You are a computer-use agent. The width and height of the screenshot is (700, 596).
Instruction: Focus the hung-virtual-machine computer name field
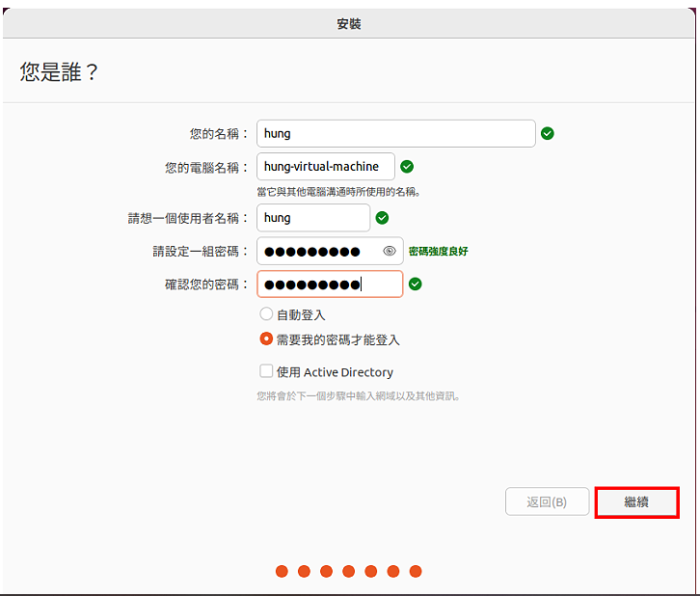tap(326, 167)
